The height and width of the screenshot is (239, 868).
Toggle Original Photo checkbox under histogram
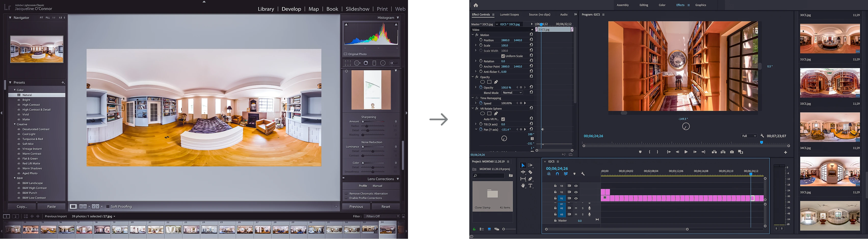coord(345,54)
